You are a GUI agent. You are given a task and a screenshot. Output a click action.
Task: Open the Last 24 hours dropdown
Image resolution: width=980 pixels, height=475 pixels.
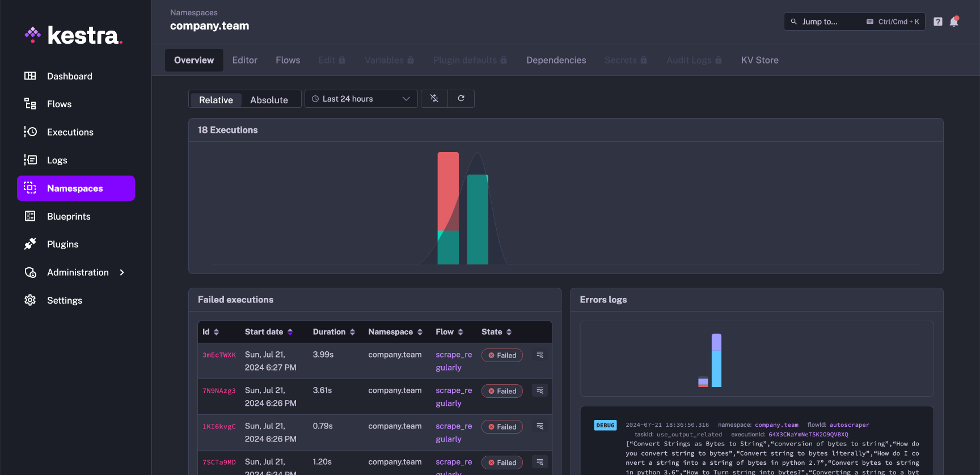click(361, 99)
